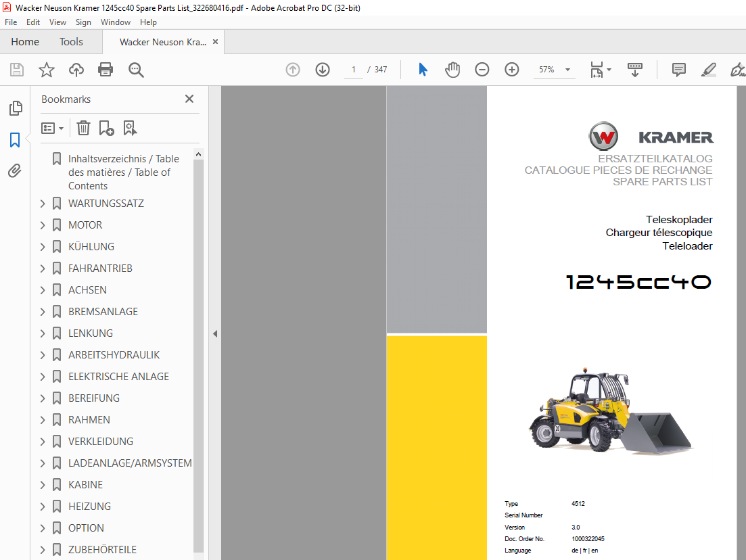Jump to Inhaltsverzeichnis / Table of Contents bookmark
Viewport: 746px width, 560px height.
(x=124, y=172)
